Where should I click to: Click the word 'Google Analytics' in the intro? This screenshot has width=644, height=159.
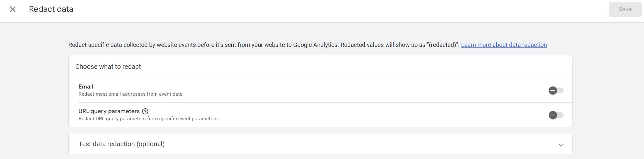click(x=315, y=45)
